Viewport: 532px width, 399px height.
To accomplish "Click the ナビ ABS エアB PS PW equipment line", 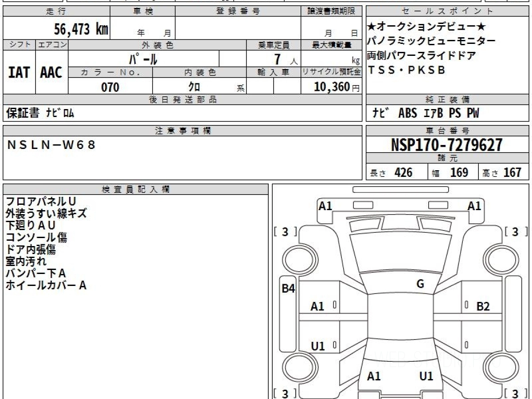I will pyautogui.click(x=426, y=113).
